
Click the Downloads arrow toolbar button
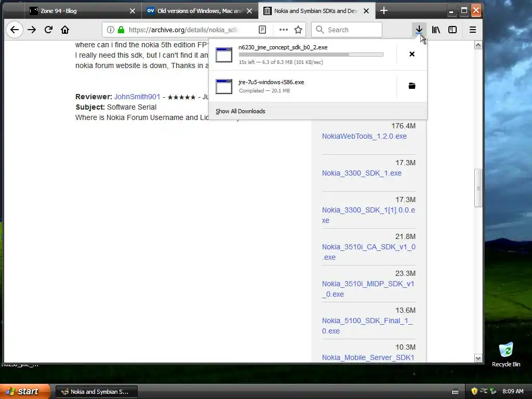pyautogui.click(x=419, y=30)
